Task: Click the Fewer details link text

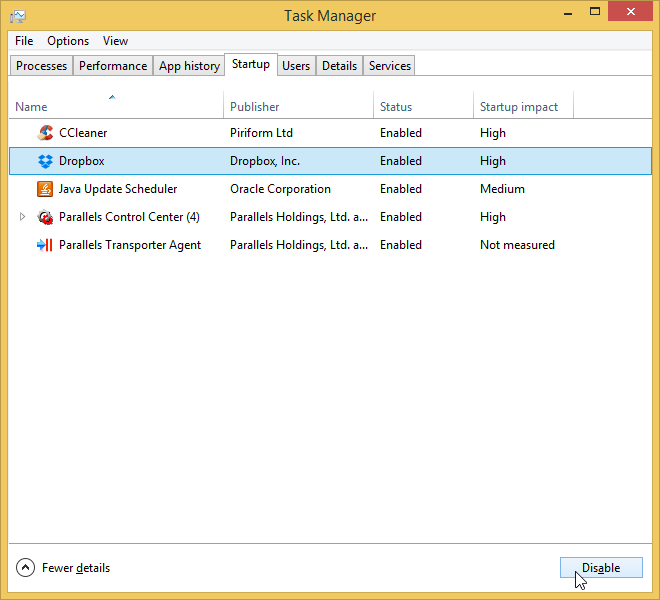Action: point(76,568)
